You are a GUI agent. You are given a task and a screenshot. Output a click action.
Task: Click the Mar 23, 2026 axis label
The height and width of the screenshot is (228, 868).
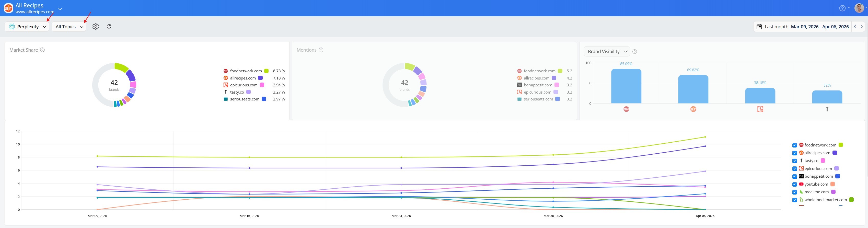click(401, 216)
